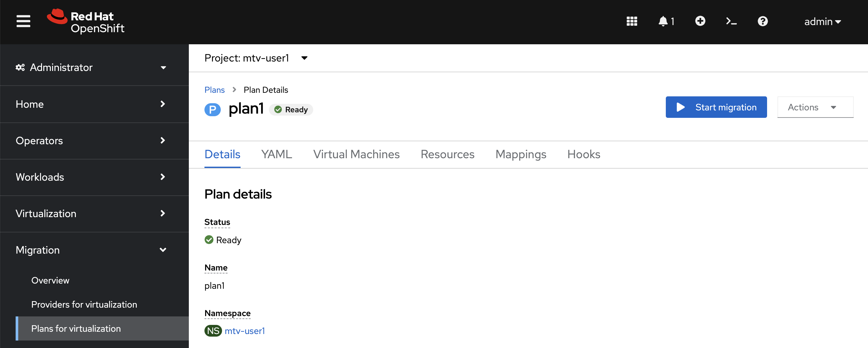Open the help question mark icon
Image resolution: width=868 pixels, height=348 pixels.
(763, 21)
